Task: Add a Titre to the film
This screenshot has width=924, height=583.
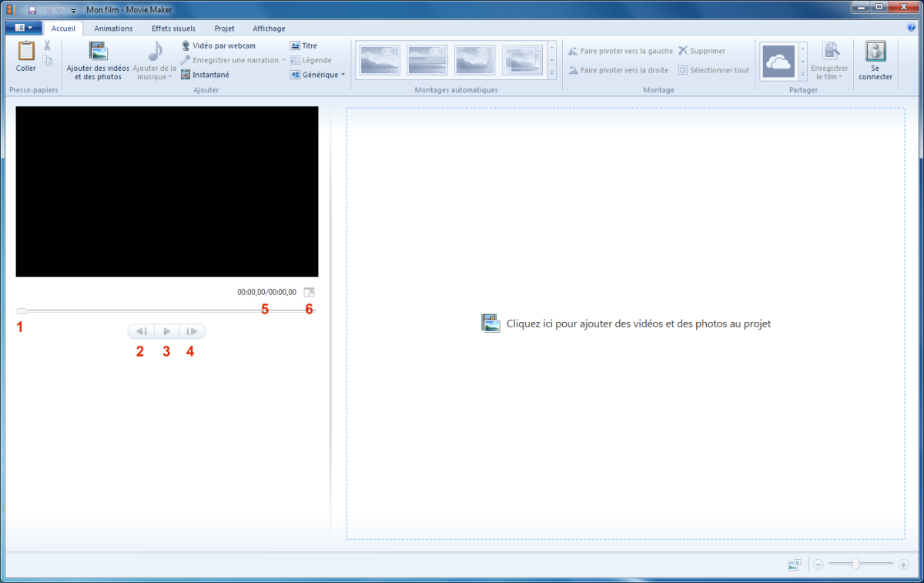Action: click(x=303, y=46)
